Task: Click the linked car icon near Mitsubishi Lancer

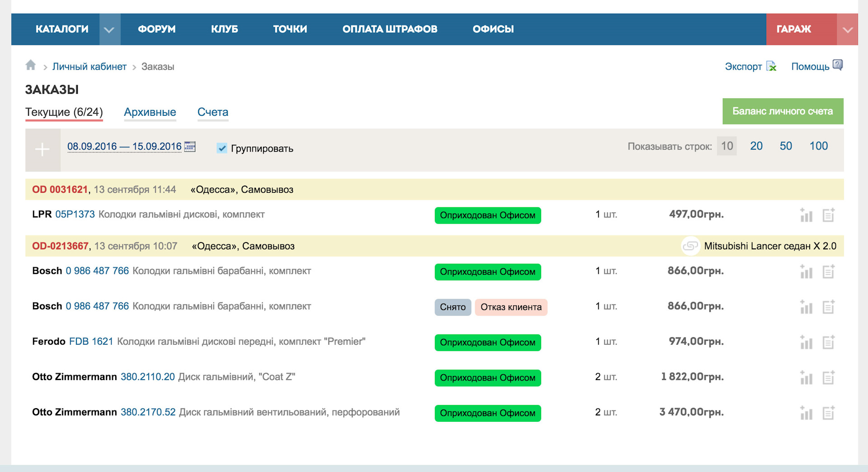Action: [690, 246]
